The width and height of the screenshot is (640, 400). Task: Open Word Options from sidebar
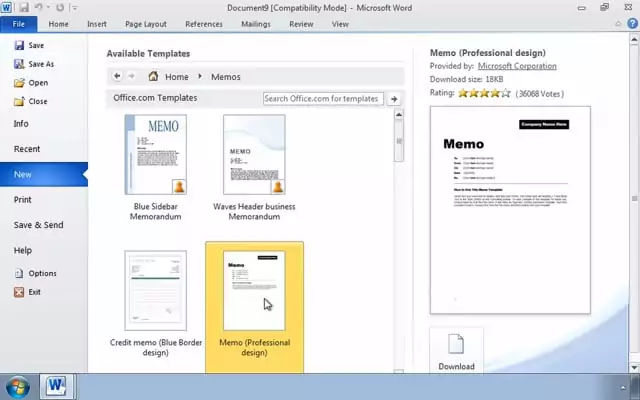36,273
